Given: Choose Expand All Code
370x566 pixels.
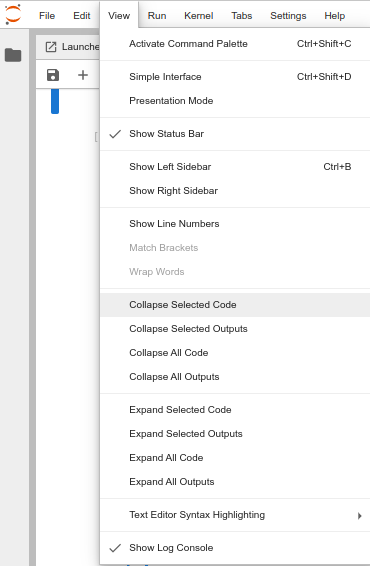Looking at the screenshot, I should (x=235, y=458).
